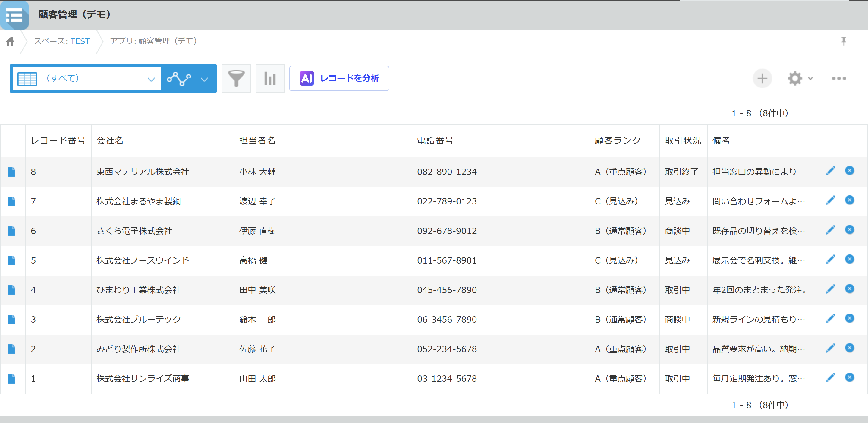
Task: Open record details for 株式会社サンライズ商事
Action: click(x=11, y=379)
